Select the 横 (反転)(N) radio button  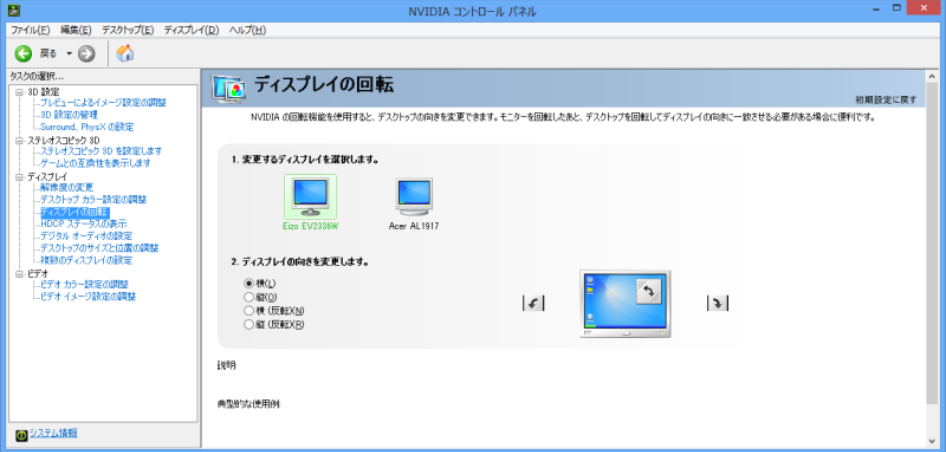pos(249,311)
